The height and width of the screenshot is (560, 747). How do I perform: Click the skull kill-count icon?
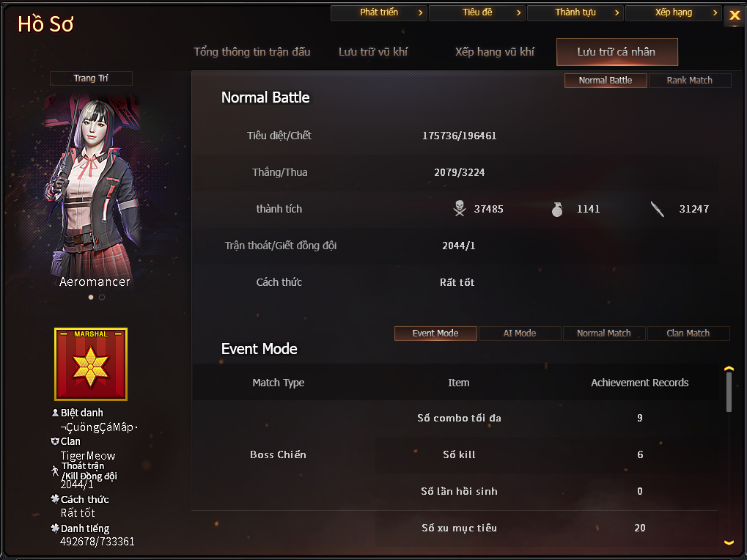459,209
